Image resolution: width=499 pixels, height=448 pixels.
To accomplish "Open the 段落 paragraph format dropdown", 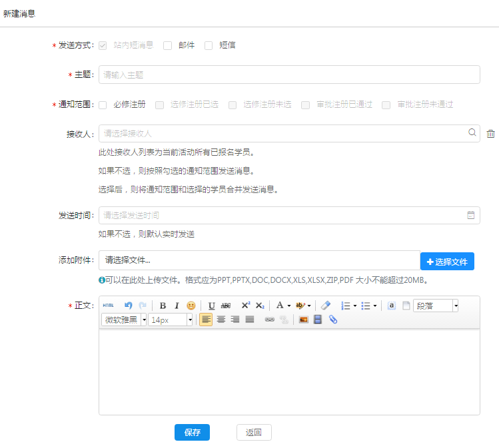I will pyautogui.click(x=456, y=306).
